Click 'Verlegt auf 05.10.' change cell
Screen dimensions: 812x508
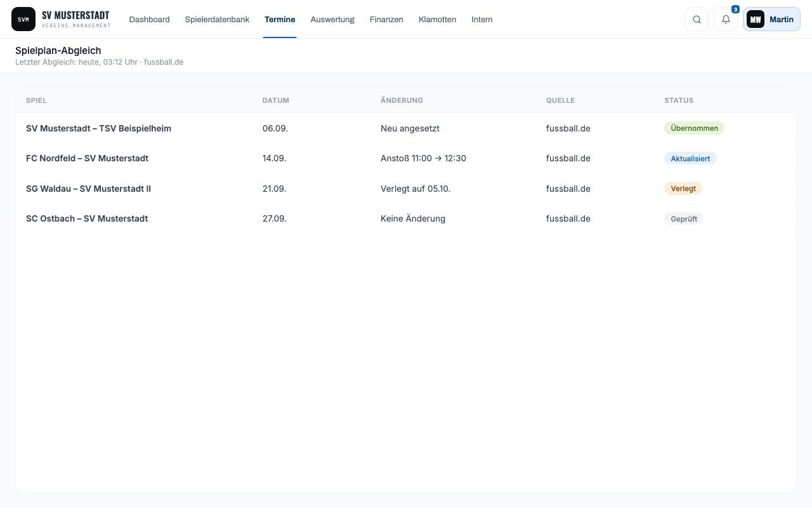click(x=416, y=189)
